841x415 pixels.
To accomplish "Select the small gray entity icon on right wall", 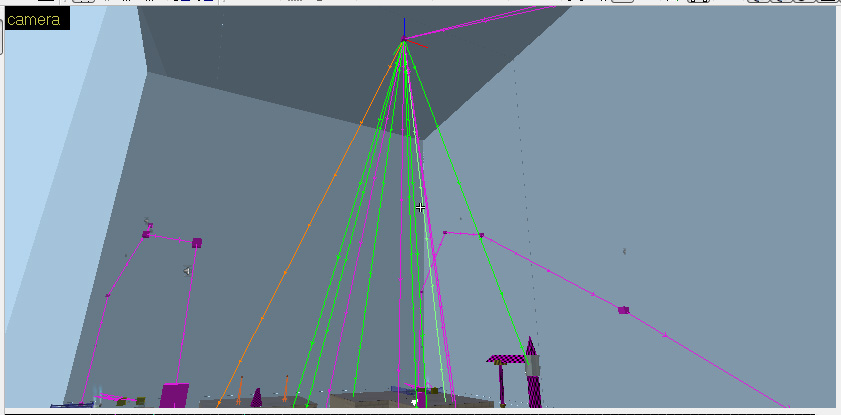I will 625,251.
